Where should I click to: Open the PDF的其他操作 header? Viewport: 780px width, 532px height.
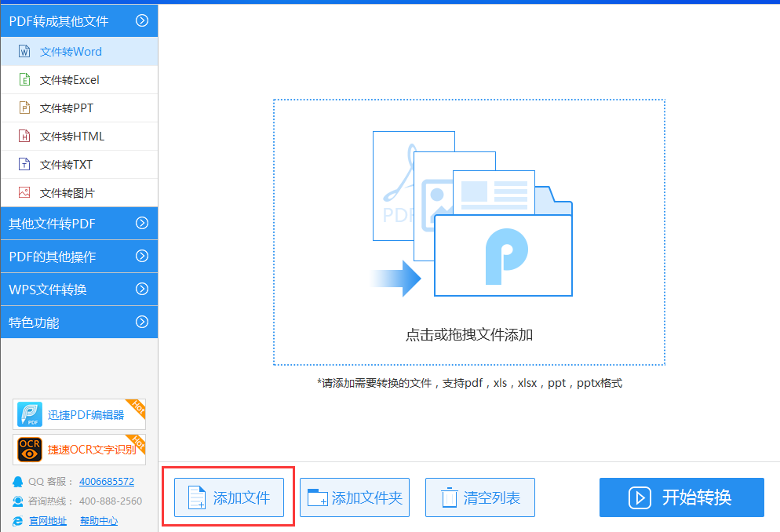coord(79,256)
